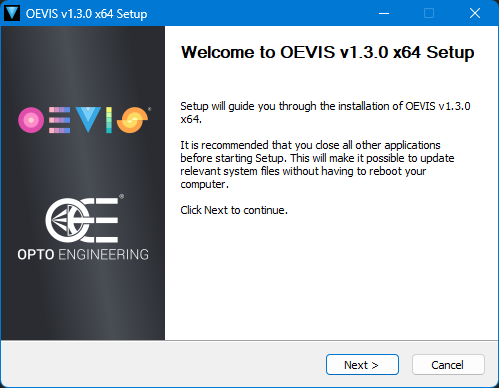Cancel the OEVIS setup

[448, 365]
